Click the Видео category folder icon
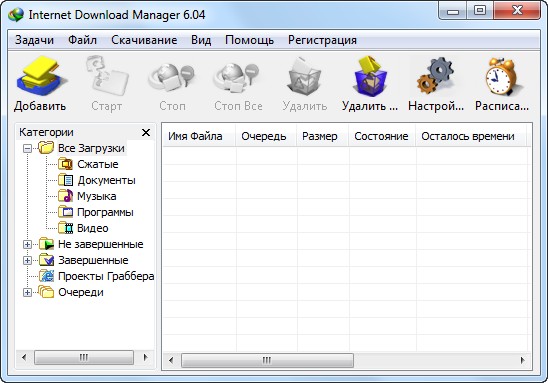The image size is (548, 383). (x=65, y=228)
